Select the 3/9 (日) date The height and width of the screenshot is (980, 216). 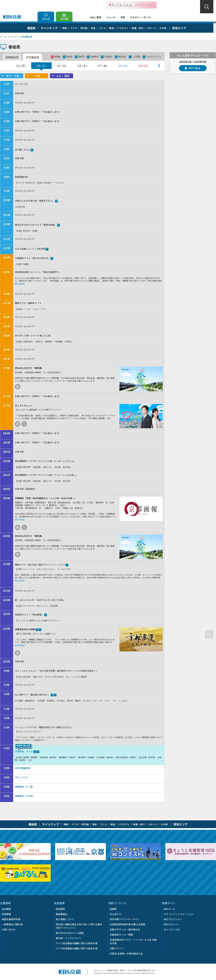click(x=143, y=66)
